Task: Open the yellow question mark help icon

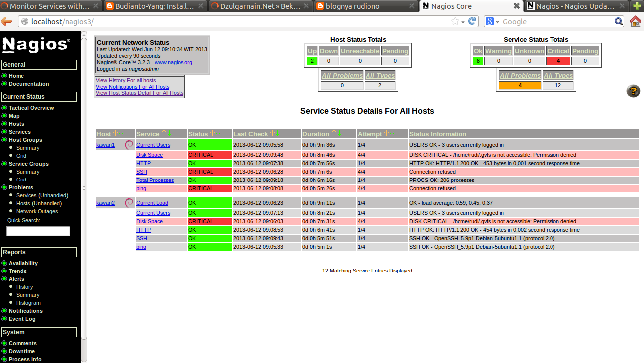Action: [x=633, y=91]
